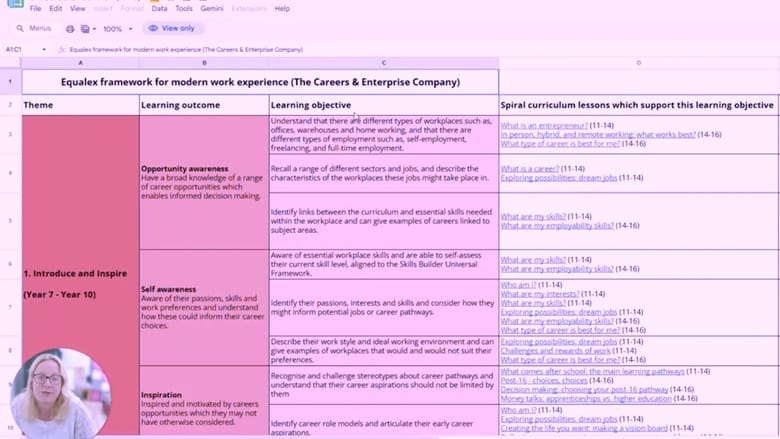
Task: Click the presenter webcam thumbnail
Action: pyautogui.click(x=60, y=393)
